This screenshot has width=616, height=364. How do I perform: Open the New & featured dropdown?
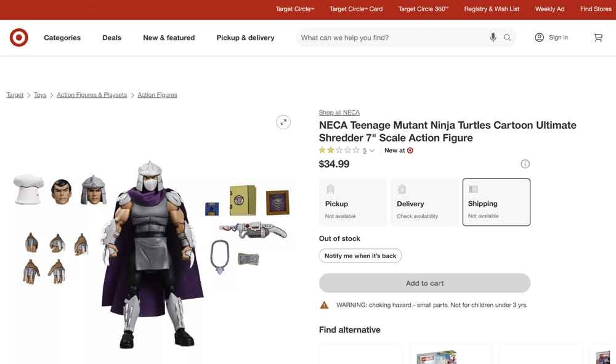pyautogui.click(x=169, y=38)
